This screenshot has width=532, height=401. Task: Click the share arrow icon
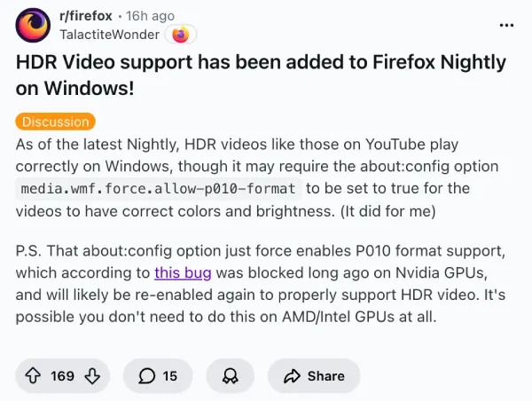tap(292, 376)
